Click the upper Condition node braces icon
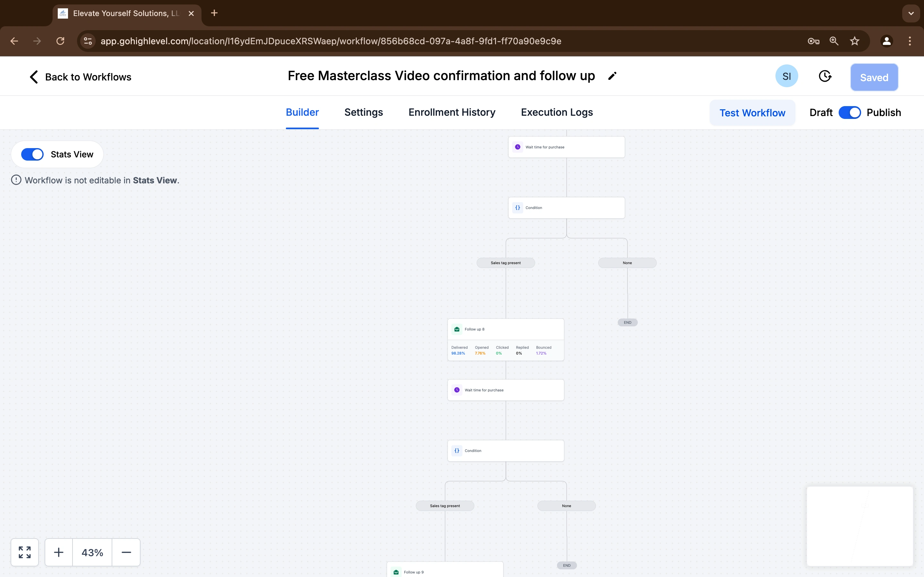Image resolution: width=924 pixels, height=577 pixels. click(x=518, y=208)
